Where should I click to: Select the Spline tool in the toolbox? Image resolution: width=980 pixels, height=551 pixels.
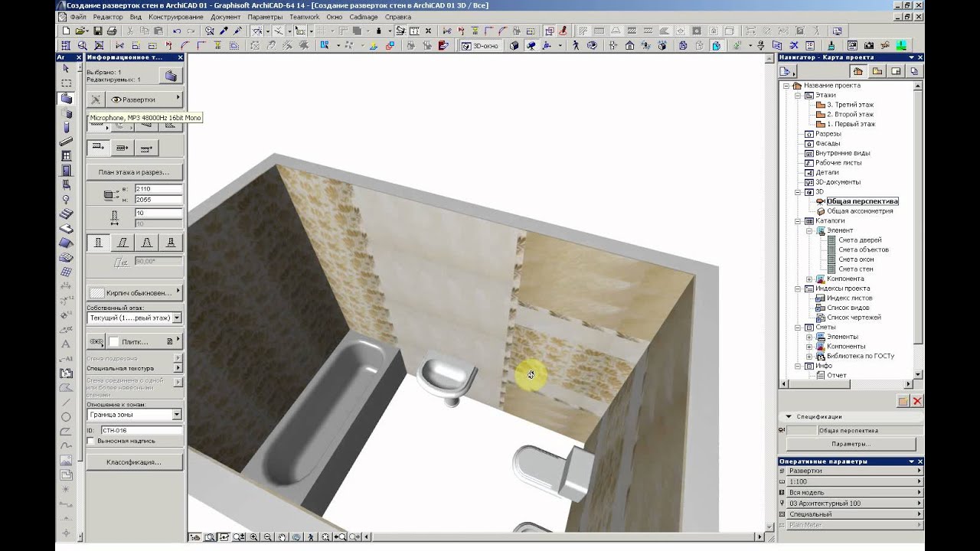(66, 445)
